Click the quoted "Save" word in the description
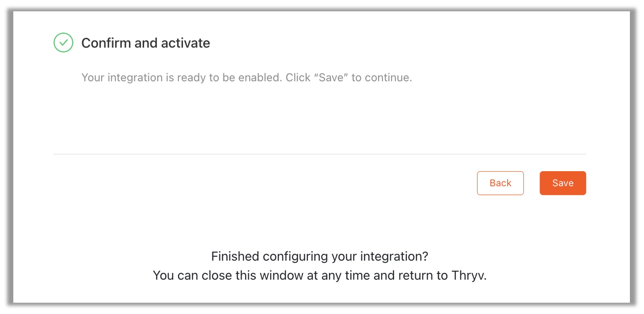Screen dimensions: 644x314 [331, 77]
